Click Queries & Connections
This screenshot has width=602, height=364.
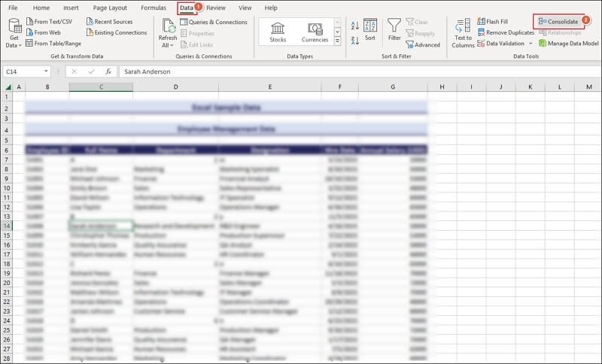(215, 22)
